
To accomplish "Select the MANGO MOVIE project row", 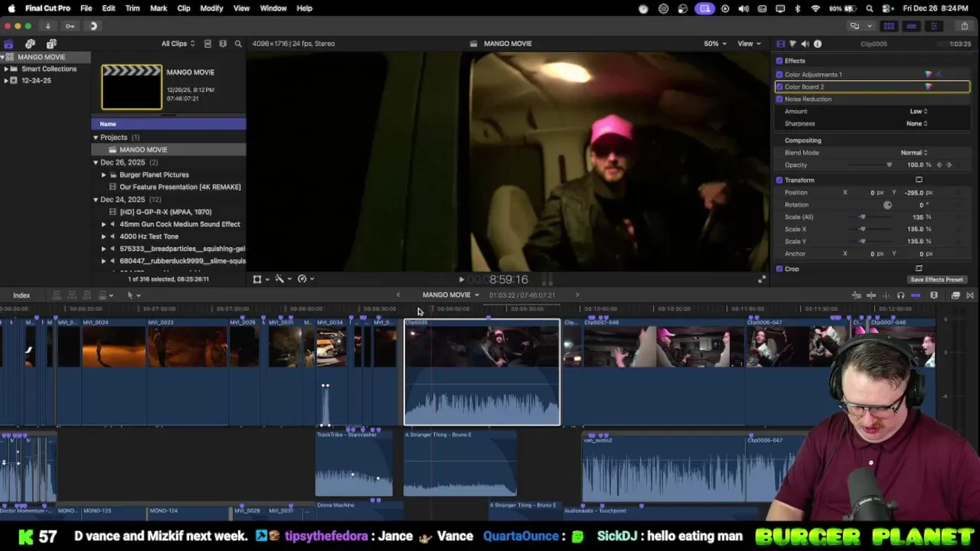I will [x=168, y=150].
